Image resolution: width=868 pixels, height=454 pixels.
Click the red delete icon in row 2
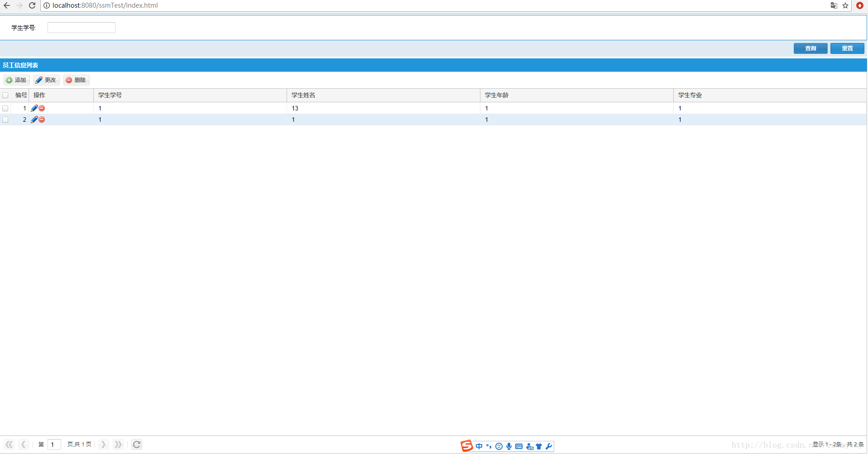pos(42,119)
